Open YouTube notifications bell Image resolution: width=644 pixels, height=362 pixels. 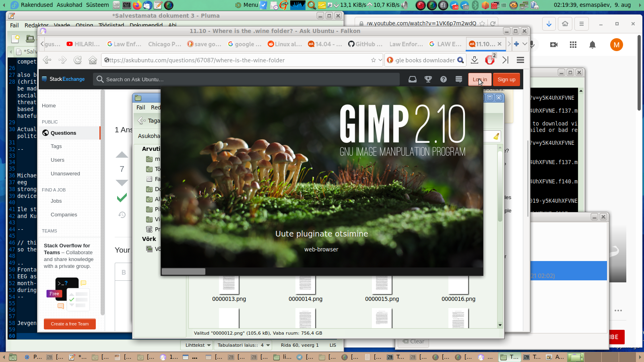pyautogui.click(x=592, y=45)
